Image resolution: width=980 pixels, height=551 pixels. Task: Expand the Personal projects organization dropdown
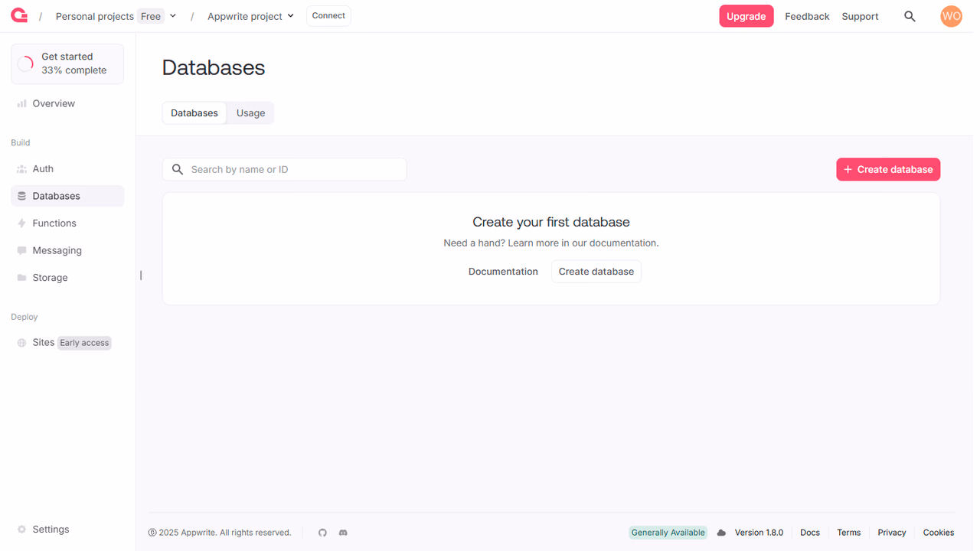(x=173, y=16)
